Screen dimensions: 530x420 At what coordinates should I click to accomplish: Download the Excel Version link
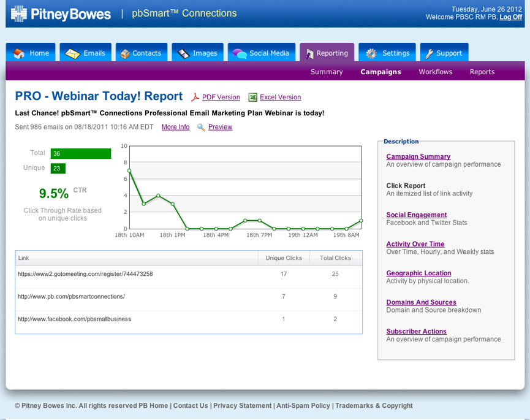click(280, 97)
